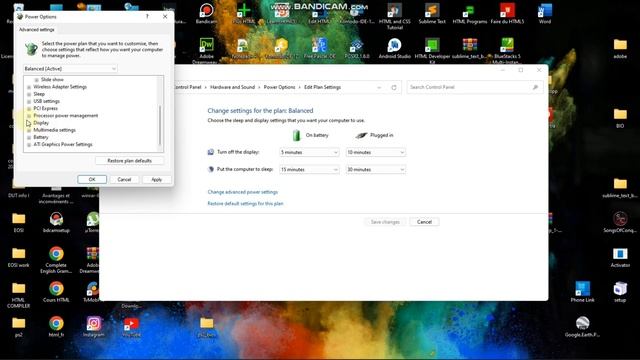Open Plugged in sleep time dropdown
Viewport: 640px width, 360px height.
[376, 169]
